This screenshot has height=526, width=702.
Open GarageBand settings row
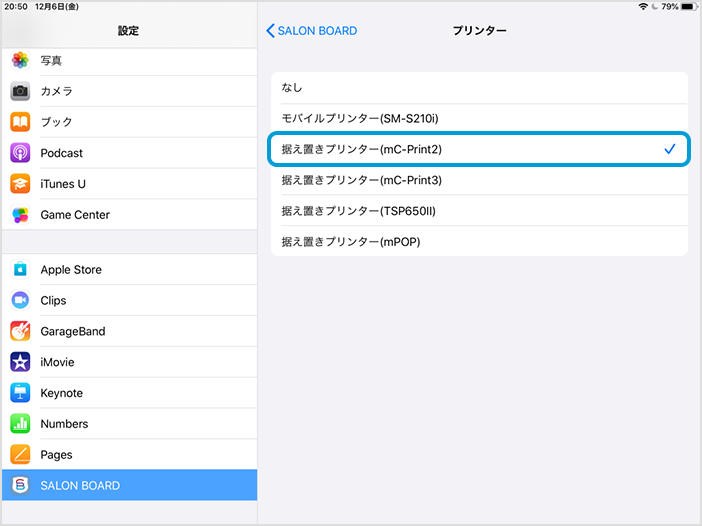129,331
